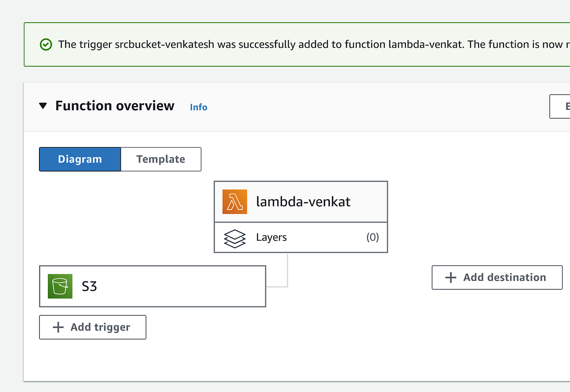Select the S3 trigger label text
This screenshot has height=392, width=570.
(89, 286)
